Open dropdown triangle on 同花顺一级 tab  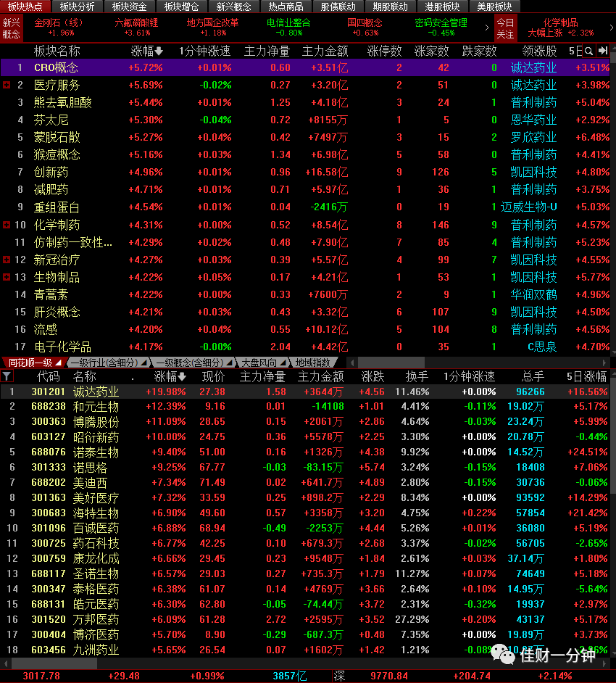(58, 363)
